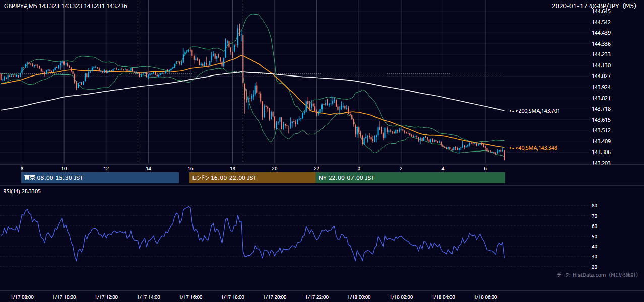Click the RSI(14) 28.3305 indicator label
Image resolution: width=644 pixels, height=302 pixels.
point(22,191)
